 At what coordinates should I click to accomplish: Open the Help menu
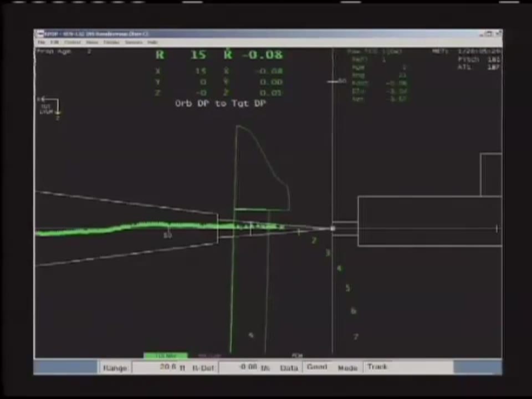(x=152, y=43)
